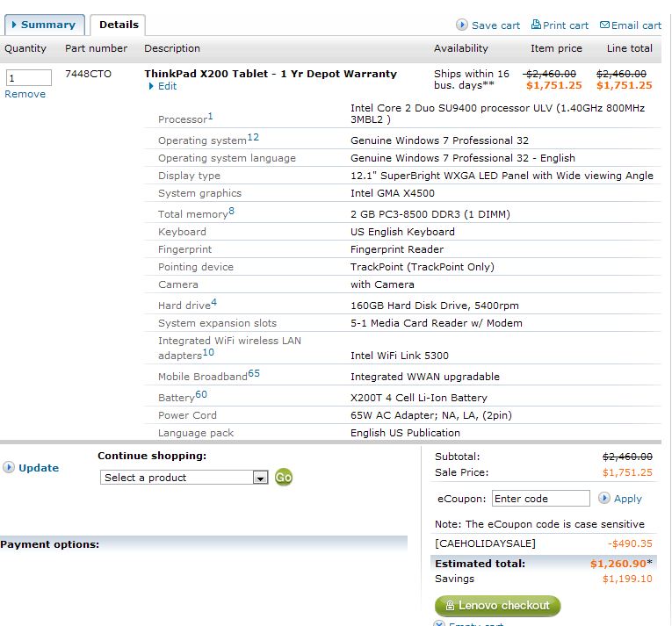Click Fingerprint Reader value text
This screenshot has width=672, height=626.
pyautogui.click(x=397, y=249)
